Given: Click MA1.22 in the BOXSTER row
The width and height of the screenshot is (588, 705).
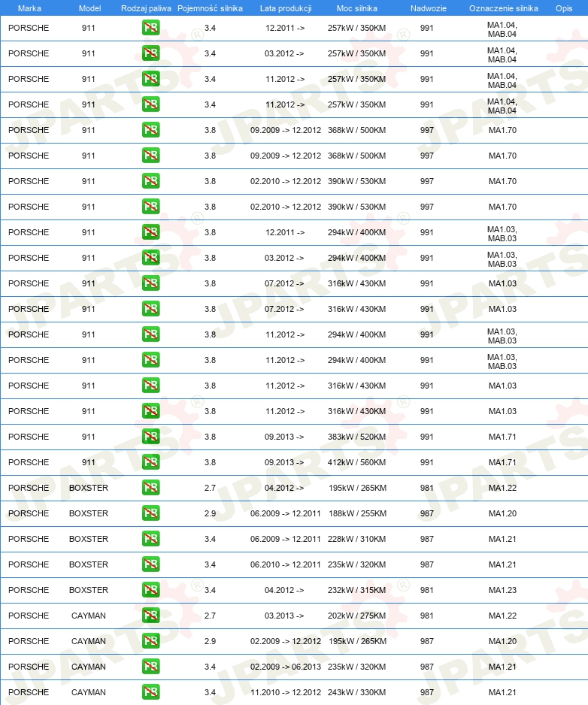Looking at the screenshot, I should click(502, 488).
